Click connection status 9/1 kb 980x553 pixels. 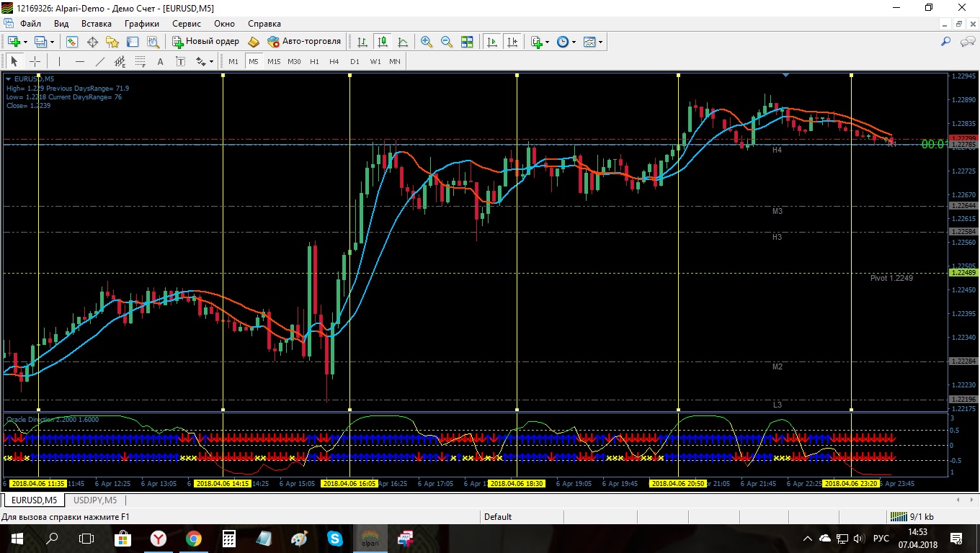pos(912,516)
